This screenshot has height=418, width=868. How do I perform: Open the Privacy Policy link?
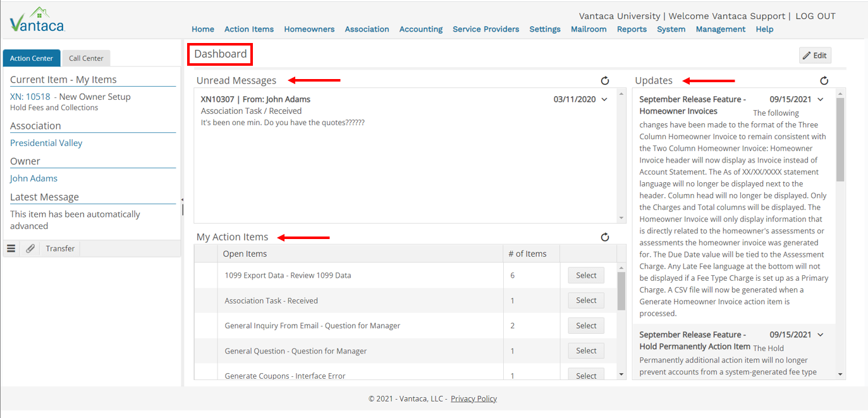point(474,398)
